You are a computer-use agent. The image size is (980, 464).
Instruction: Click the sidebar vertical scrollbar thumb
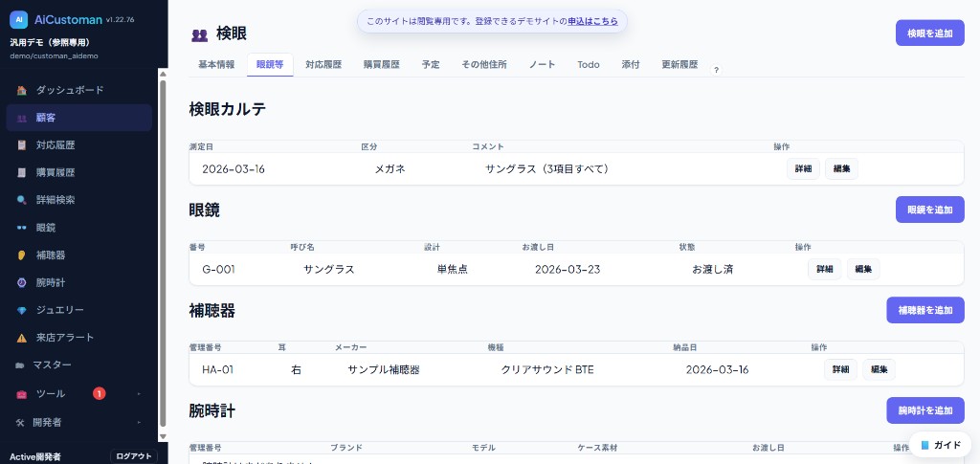163,253
